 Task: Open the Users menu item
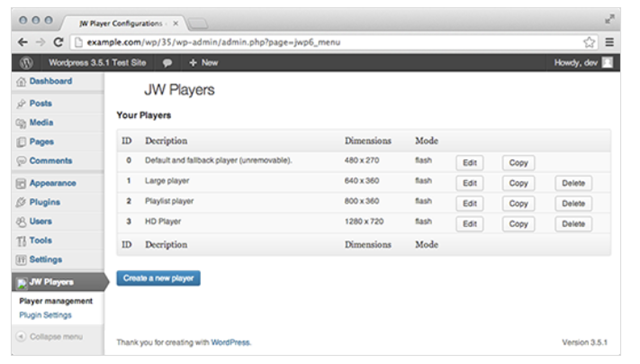pos(40,221)
